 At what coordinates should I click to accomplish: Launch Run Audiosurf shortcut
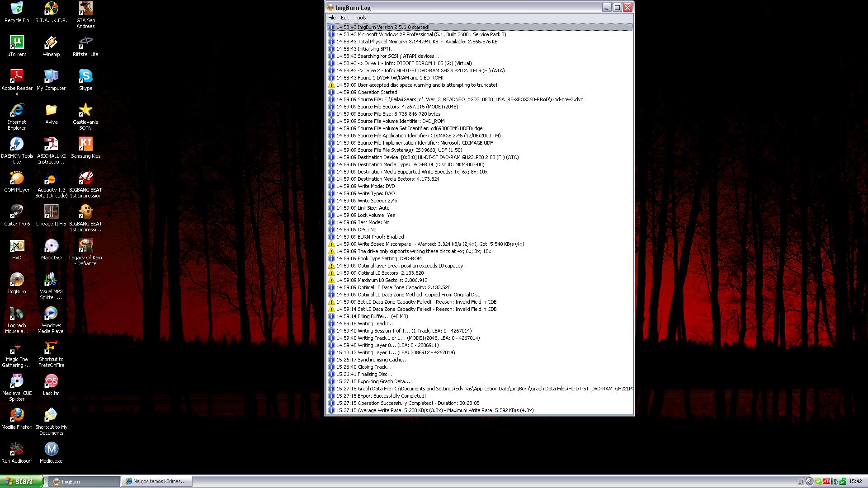(17, 453)
